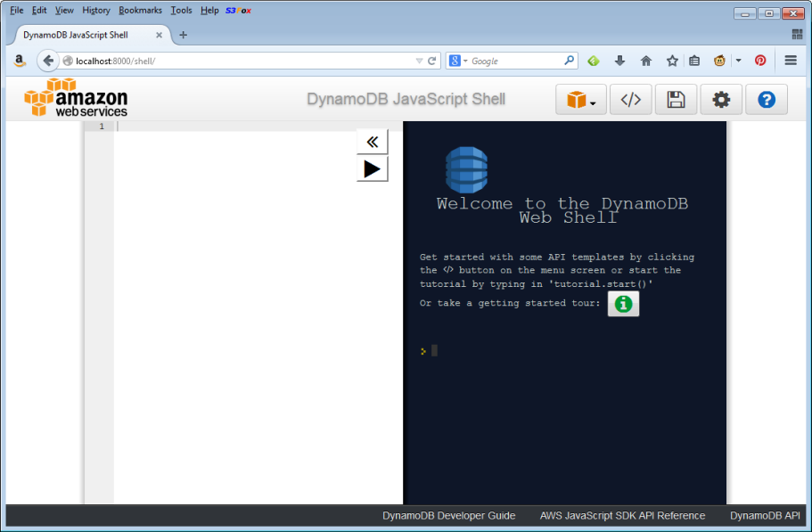812x532 pixels.
Task: Expand the search engine selector dropdown
Action: pos(458,61)
